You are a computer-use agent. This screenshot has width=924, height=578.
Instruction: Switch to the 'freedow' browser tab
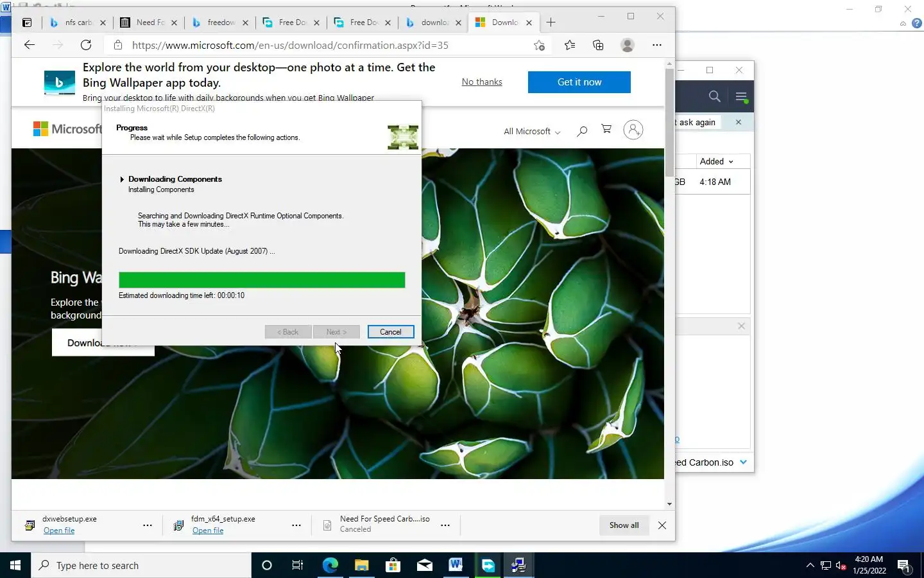221,22
